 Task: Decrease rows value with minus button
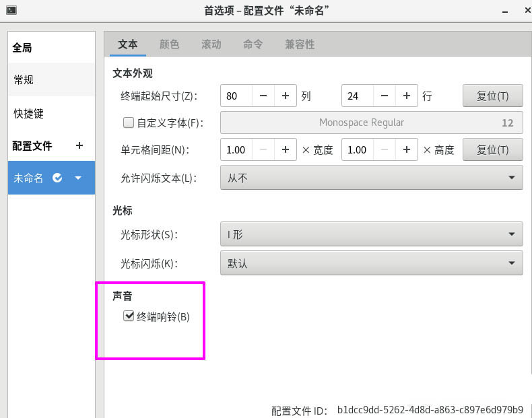[x=384, y=96]
